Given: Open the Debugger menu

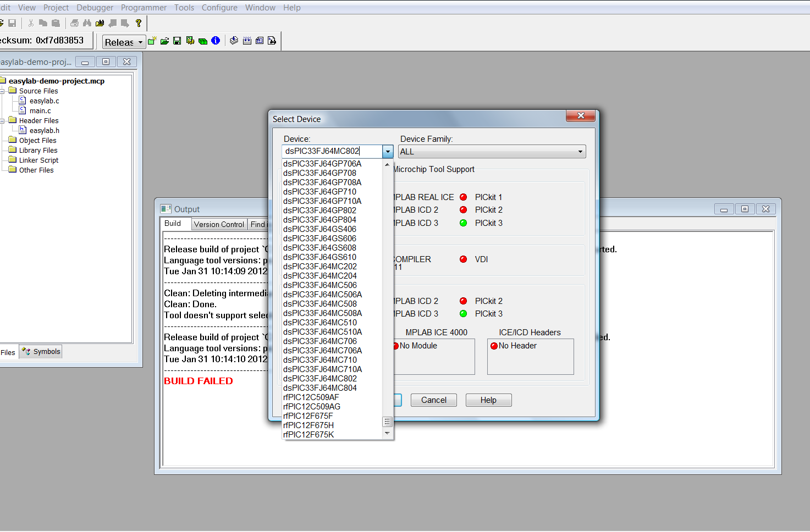Looking at the screenshot, I should pyautogui.click(x=95, y=8).
